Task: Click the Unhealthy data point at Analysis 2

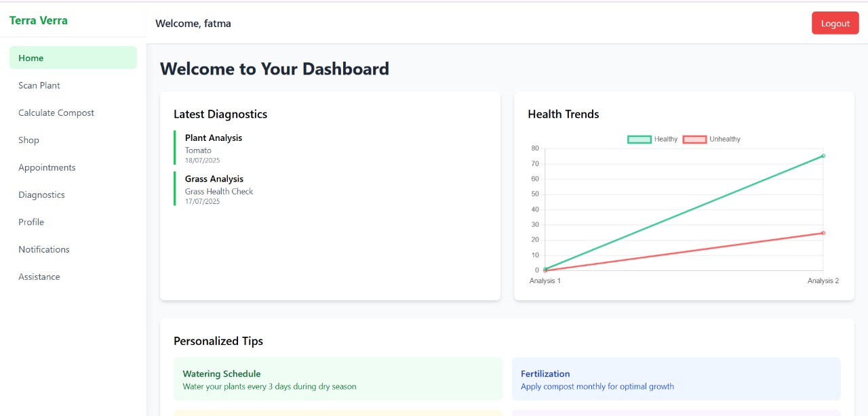Action: click(823, 233)
